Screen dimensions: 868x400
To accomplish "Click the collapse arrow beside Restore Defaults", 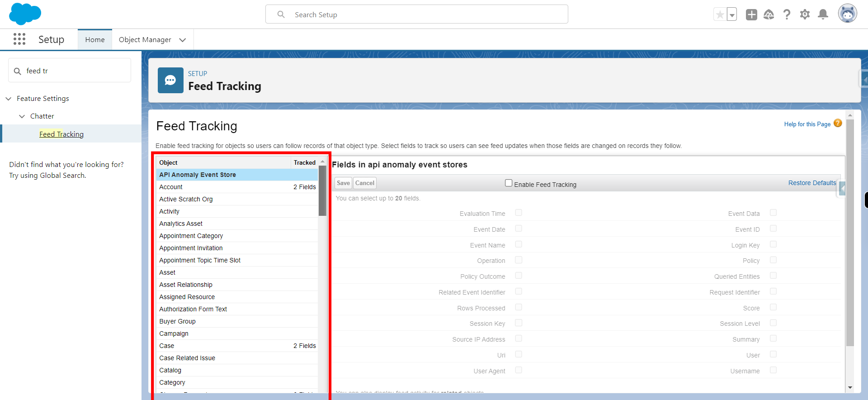I will point(842,188).
